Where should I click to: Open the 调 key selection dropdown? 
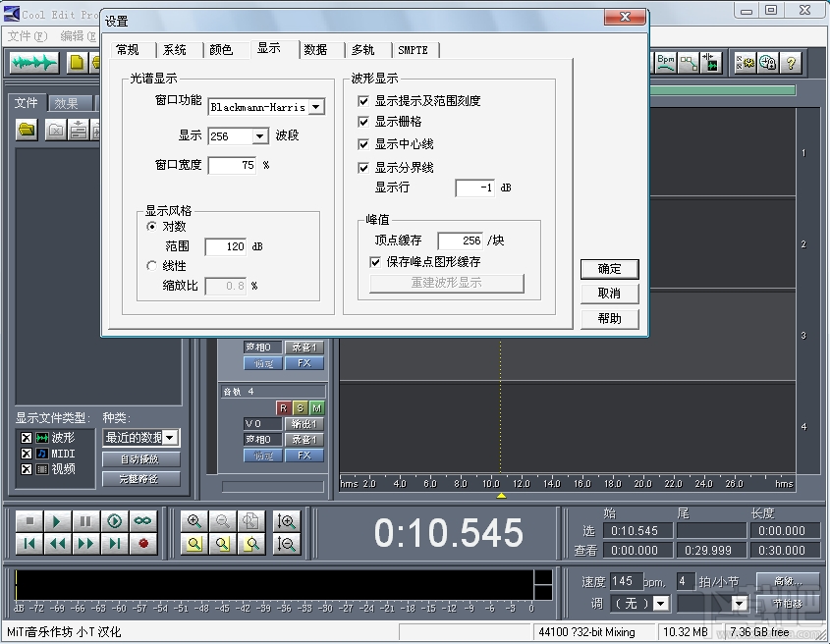(x=660, y=602)
